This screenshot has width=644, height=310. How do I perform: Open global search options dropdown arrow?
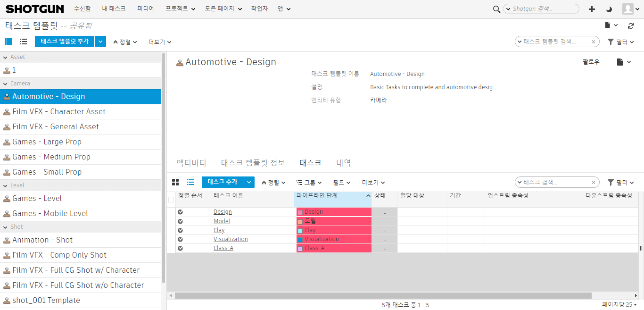508,9
